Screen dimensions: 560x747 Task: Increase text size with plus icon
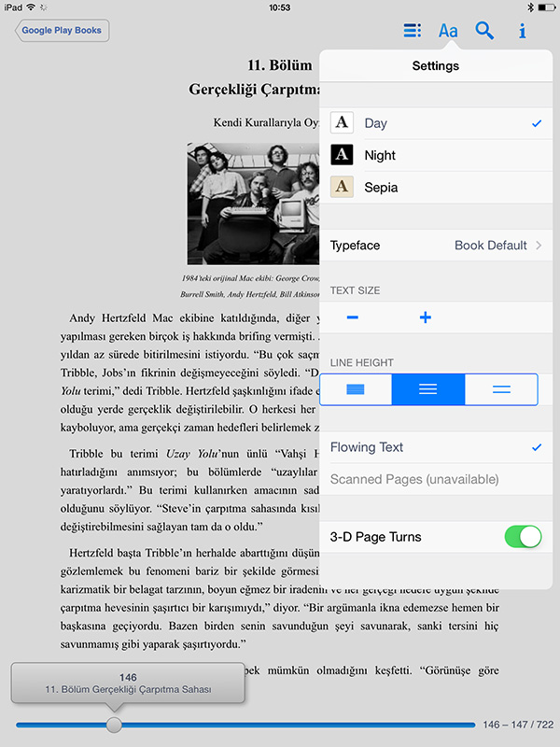coord(426,317)
